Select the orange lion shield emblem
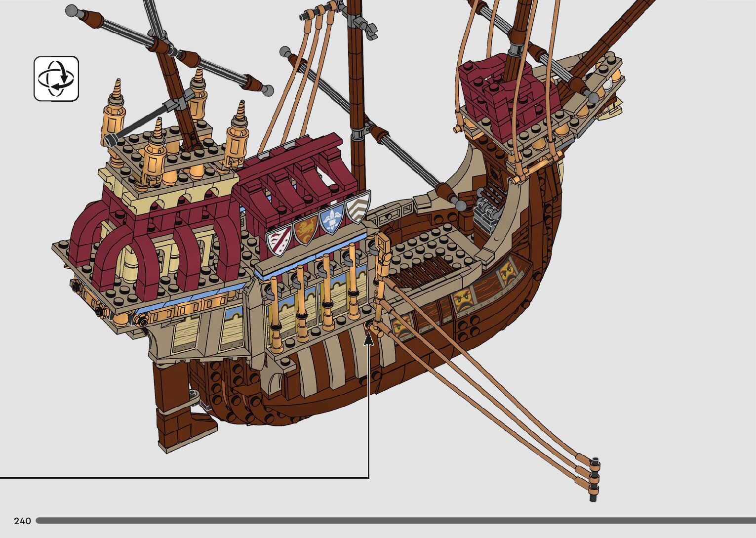The width and height of the screenshot is (756, 538). coord(306,229)
